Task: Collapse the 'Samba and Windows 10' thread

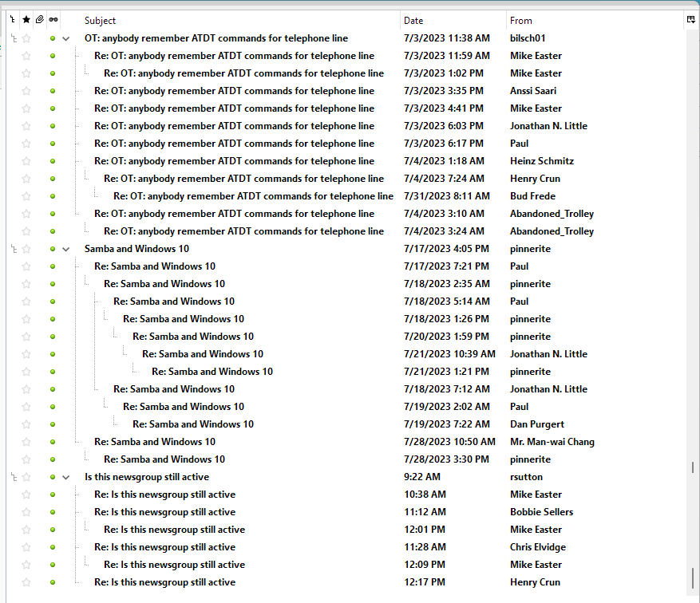Action: coord(66,250)
